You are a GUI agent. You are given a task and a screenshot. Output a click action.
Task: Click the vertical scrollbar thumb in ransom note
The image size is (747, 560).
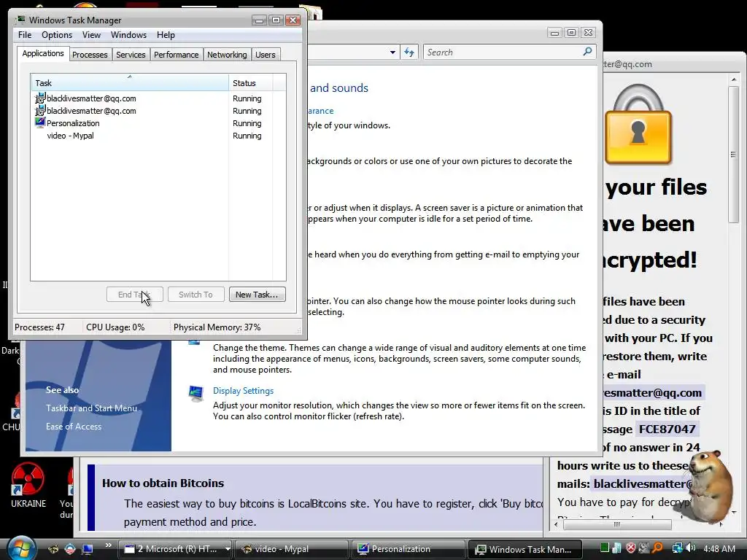pos(733,155)
